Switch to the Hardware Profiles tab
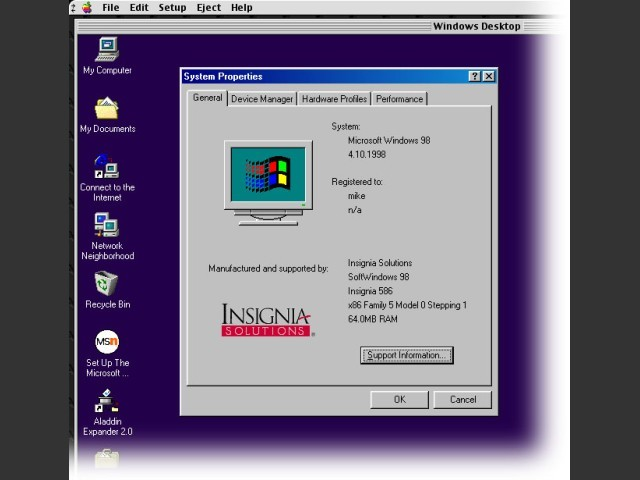 [334, 99]
